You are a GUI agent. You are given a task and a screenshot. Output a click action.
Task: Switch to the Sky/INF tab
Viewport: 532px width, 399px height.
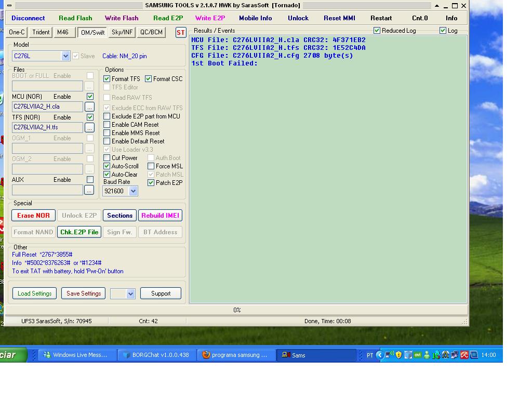click(122, 32)
